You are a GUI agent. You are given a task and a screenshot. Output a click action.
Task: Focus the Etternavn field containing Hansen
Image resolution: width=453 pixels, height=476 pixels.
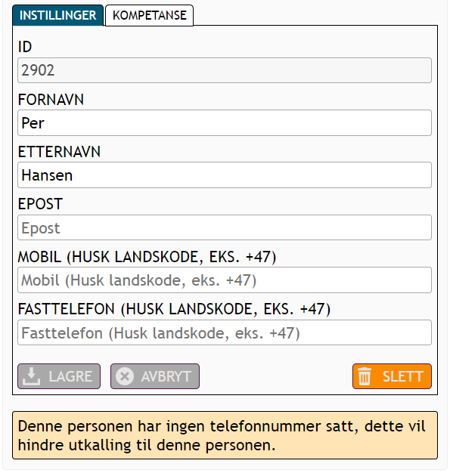point(225,175)
